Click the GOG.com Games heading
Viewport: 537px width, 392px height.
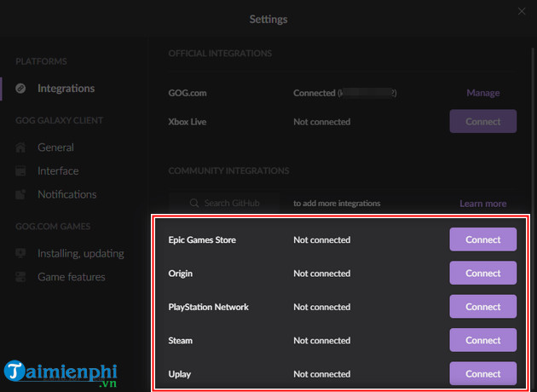pos(53,227)
